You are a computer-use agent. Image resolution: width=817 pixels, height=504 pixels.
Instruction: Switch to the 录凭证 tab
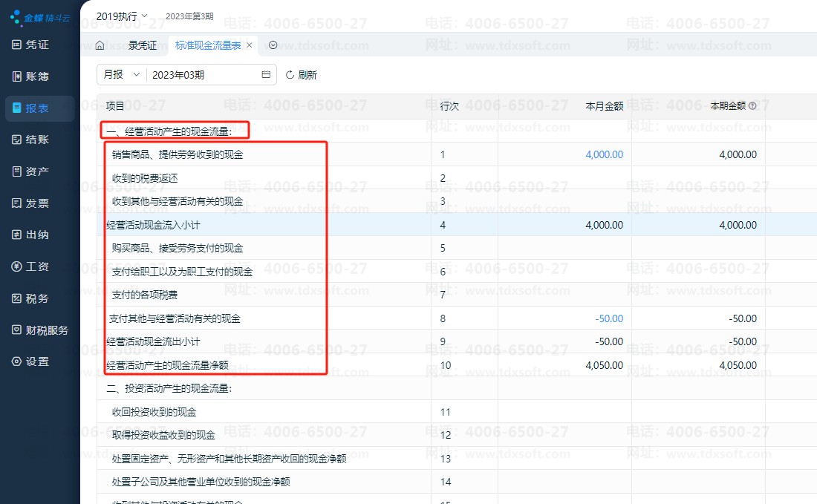point(142,45)
